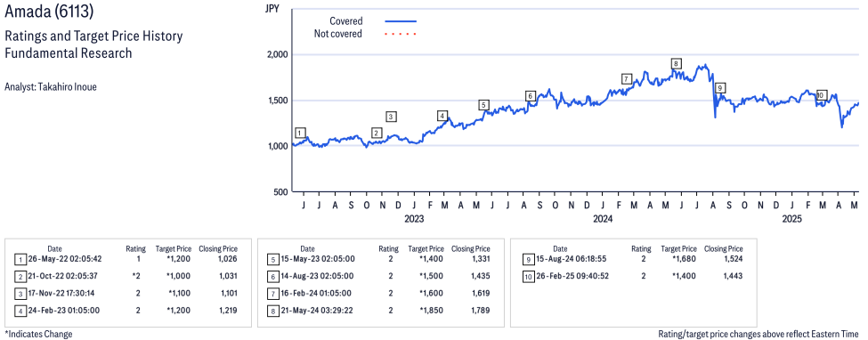Image resolution: width=868 pixels, height=340 pixels.
Task: Click the target price *1,850
Action: [x=430, y=311]
